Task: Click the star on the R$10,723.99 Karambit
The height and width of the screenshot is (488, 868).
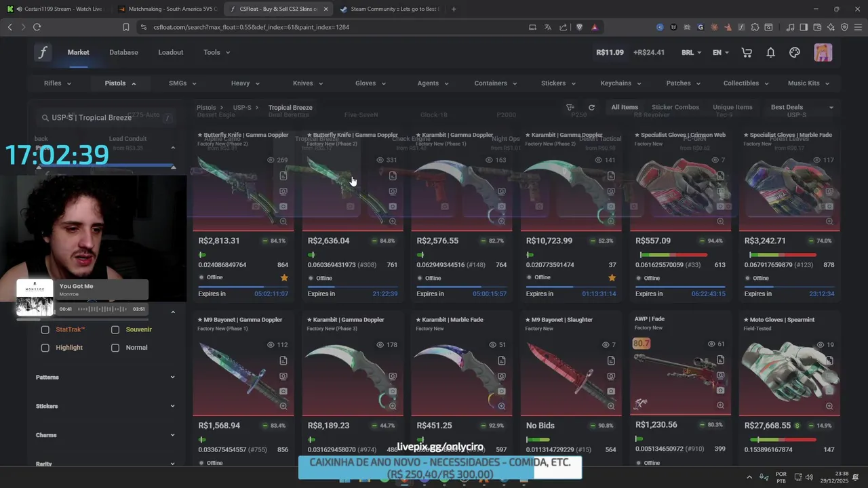Action: 612,278
